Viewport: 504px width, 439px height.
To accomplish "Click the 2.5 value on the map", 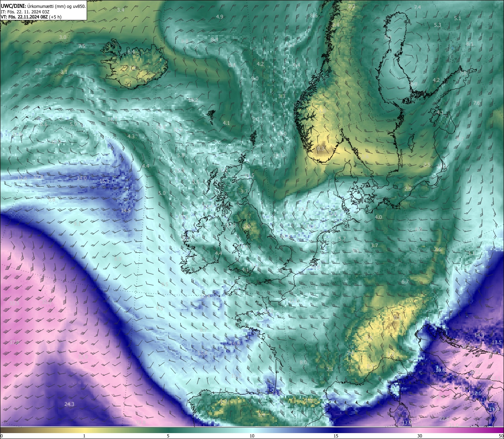I will [x=427, y=165].
